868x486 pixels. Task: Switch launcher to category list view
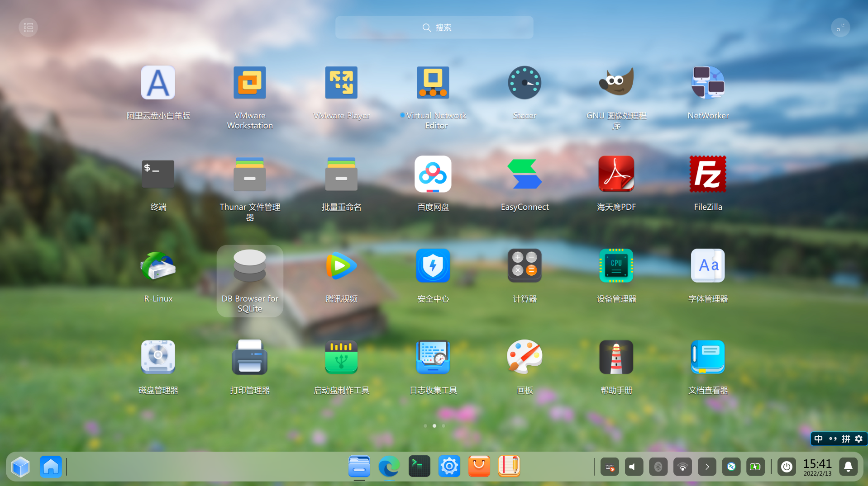28,28
